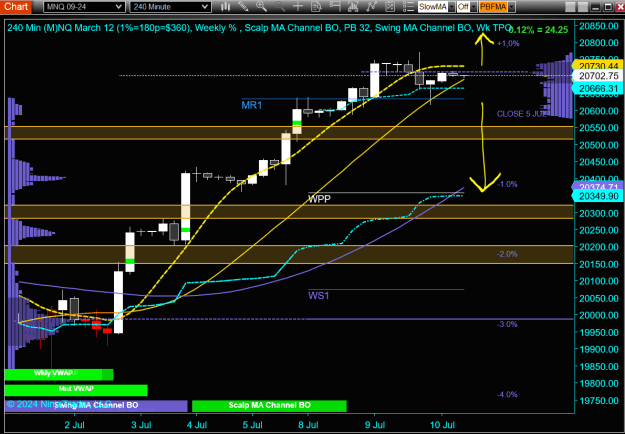Click the 20349.90 cyan price marker
The image size is (625, 434).
click(x=597, y=196)
